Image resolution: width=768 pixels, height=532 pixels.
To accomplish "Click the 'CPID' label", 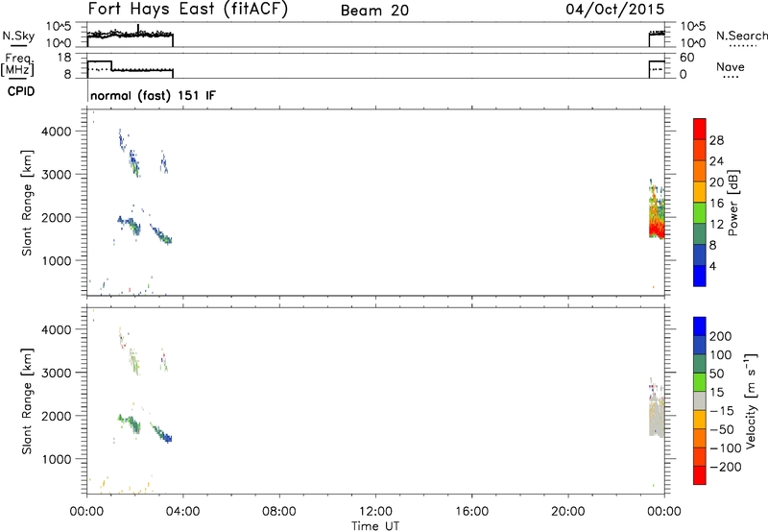I will (x=21, y=91).
